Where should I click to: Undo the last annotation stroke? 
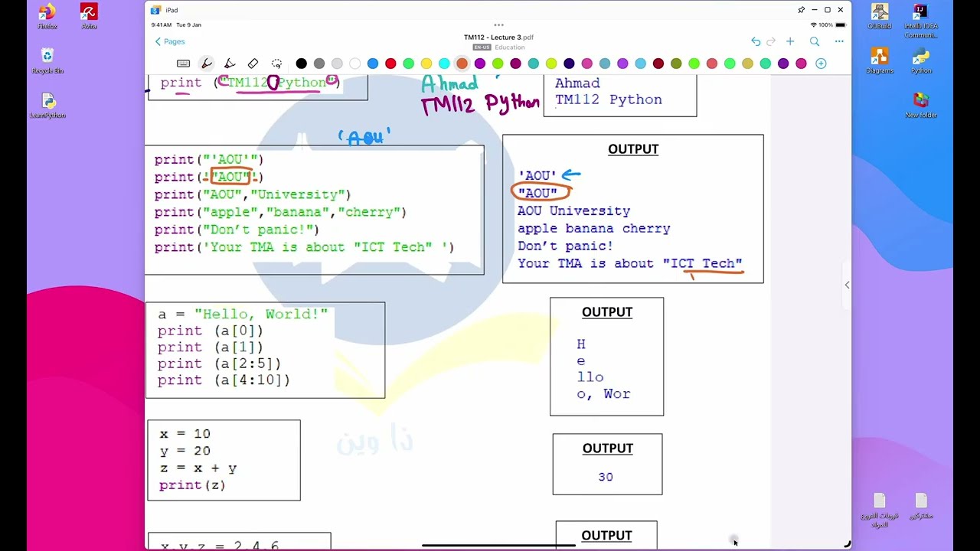[x=756, y=41]
